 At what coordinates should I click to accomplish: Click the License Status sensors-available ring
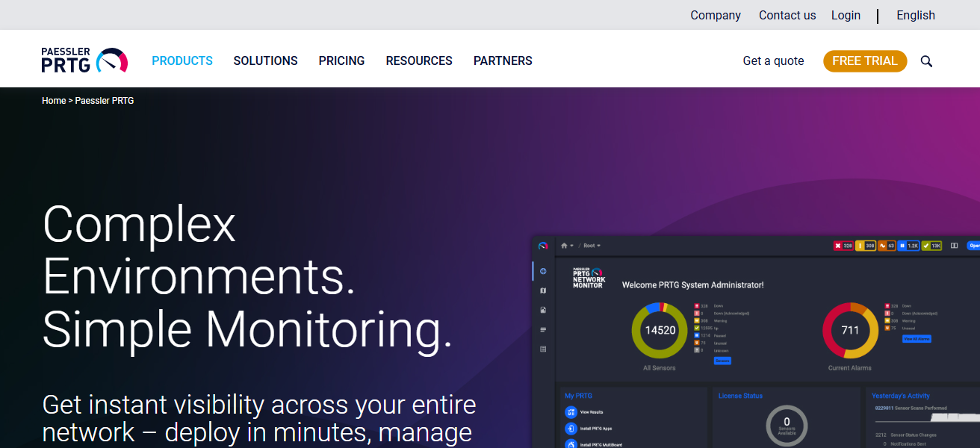[x=787, y=426]
